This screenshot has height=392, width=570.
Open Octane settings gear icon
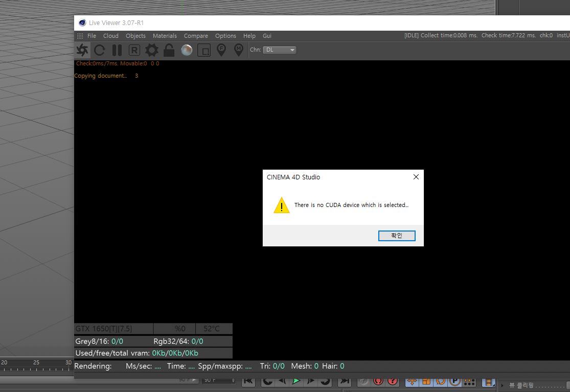coord(152,50)
